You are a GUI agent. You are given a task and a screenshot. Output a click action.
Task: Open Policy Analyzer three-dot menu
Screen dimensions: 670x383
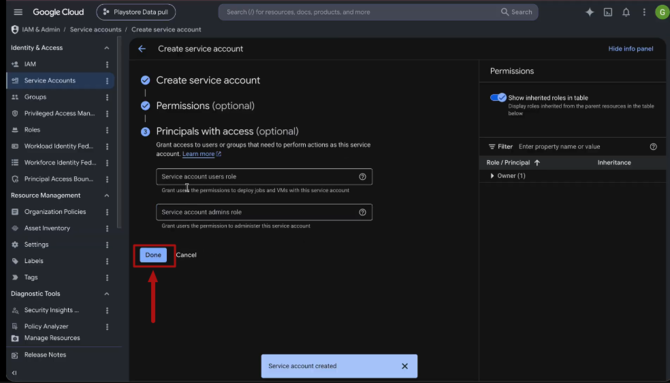click(x=107, y=327)
